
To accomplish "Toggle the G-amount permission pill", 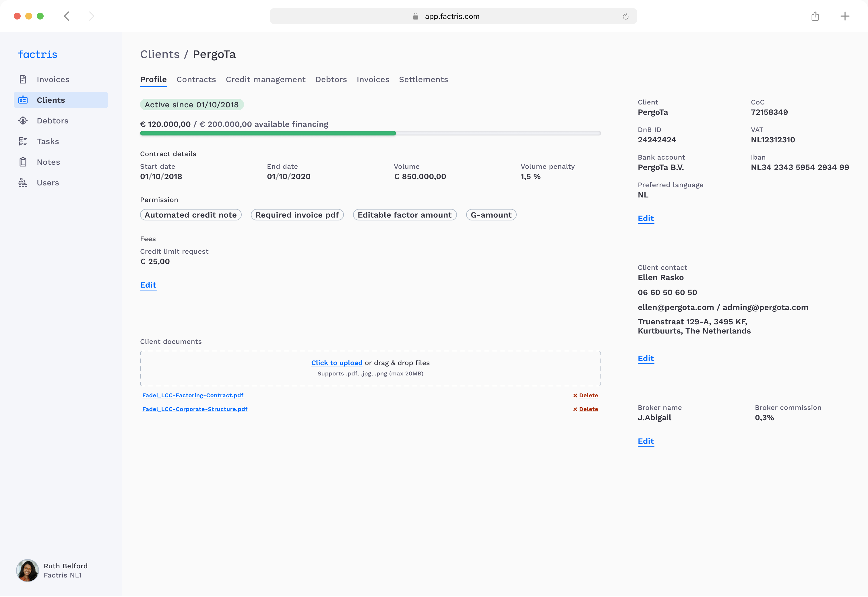I will (491, 215).
